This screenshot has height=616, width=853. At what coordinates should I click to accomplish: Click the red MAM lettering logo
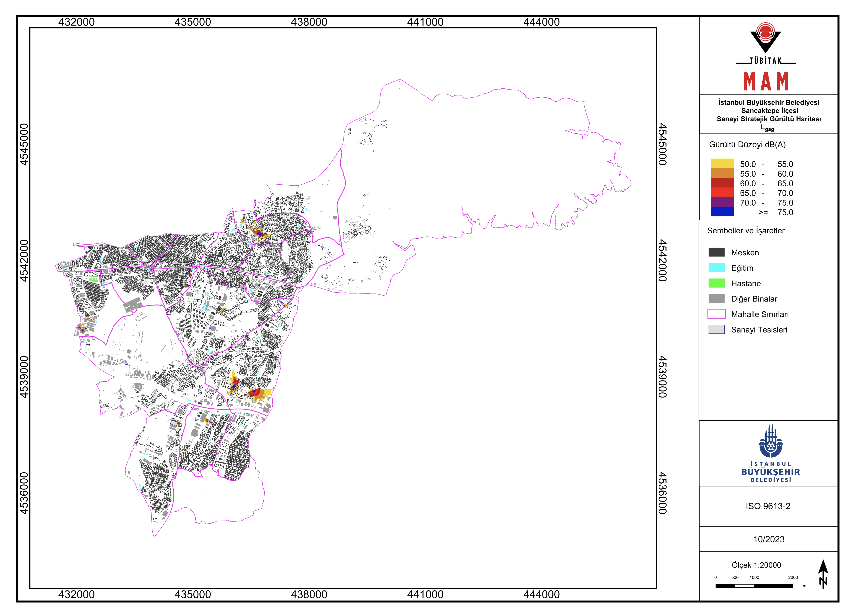tap(766, 81)
